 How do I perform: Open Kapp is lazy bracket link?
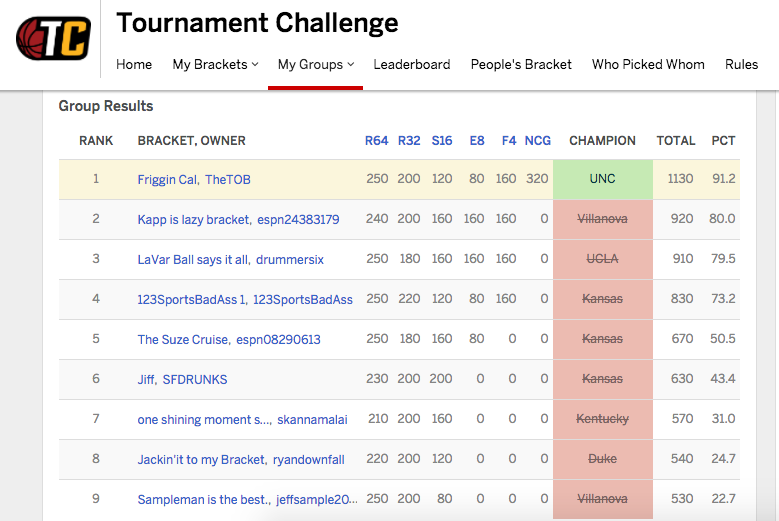[193, 219]
